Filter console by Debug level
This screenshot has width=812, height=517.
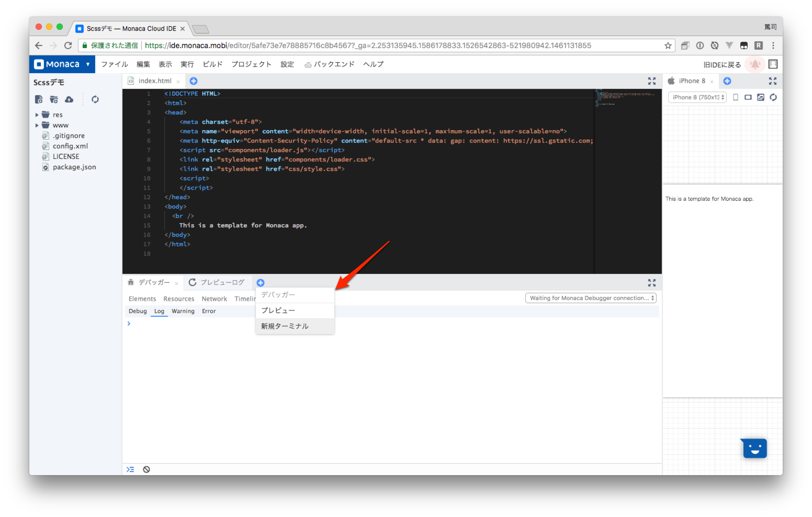[x=138, y=311]
